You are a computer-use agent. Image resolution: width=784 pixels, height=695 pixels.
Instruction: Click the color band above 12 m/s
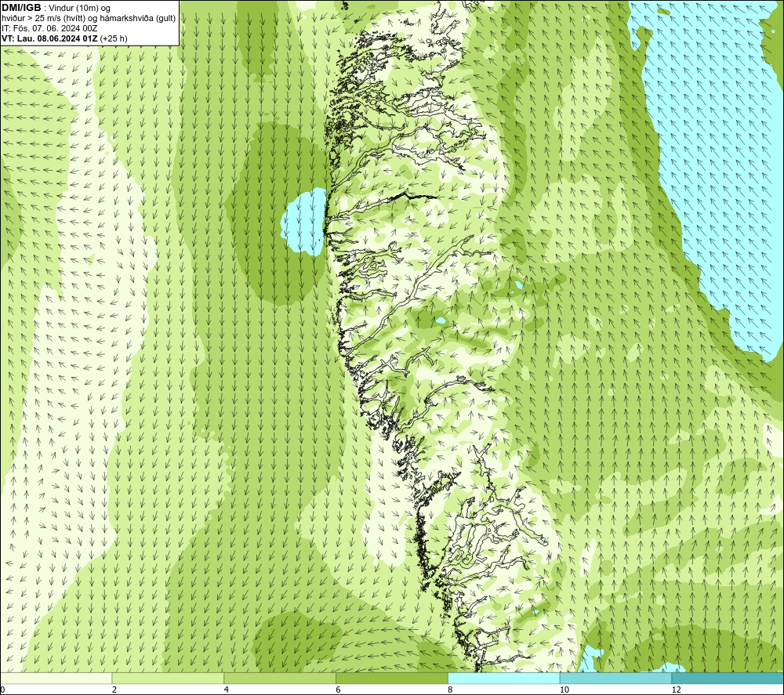coord(728,678)
